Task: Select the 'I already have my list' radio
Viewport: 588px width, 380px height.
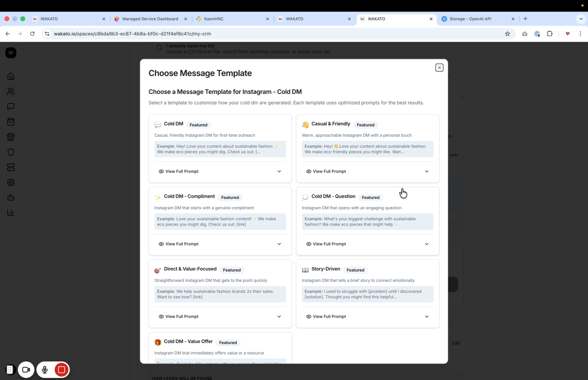Action: point(159,48)
